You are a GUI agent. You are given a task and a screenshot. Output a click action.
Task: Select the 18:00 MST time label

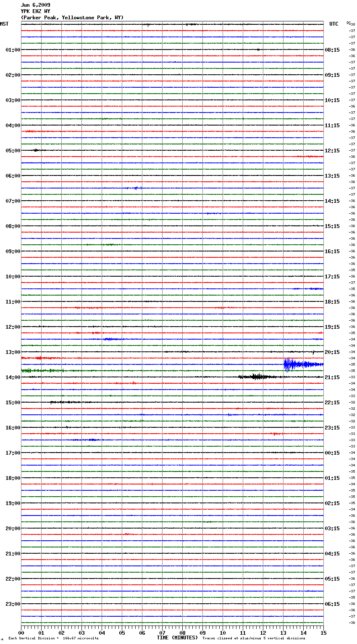click(13, 478)
